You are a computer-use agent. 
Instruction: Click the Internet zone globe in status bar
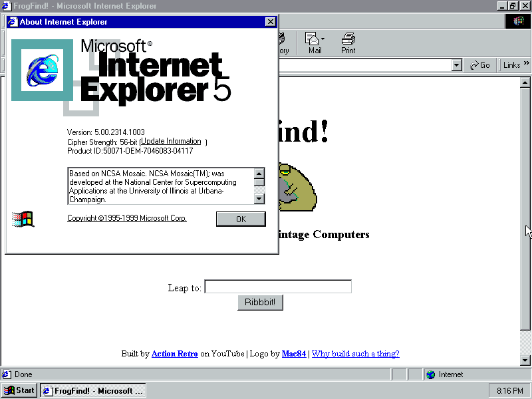coord(430,374)
